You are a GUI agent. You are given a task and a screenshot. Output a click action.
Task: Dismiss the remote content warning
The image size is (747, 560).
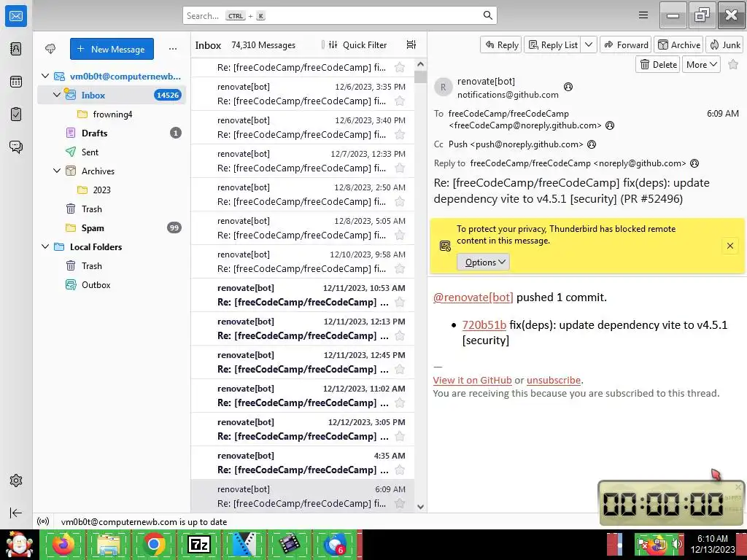[x=729, y=246]
